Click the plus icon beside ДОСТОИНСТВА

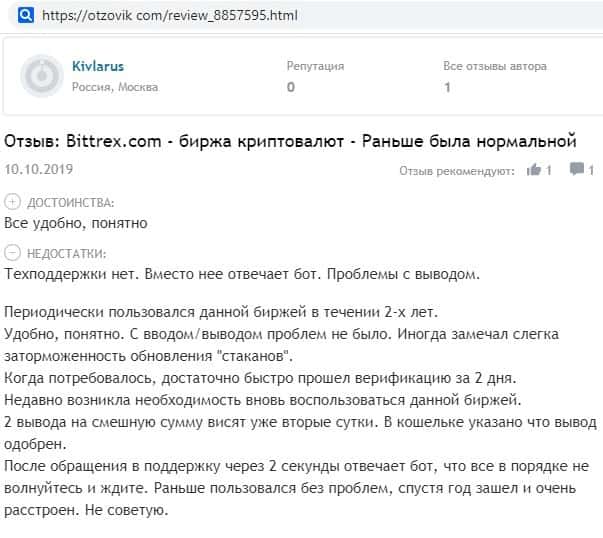pos(12,201)
